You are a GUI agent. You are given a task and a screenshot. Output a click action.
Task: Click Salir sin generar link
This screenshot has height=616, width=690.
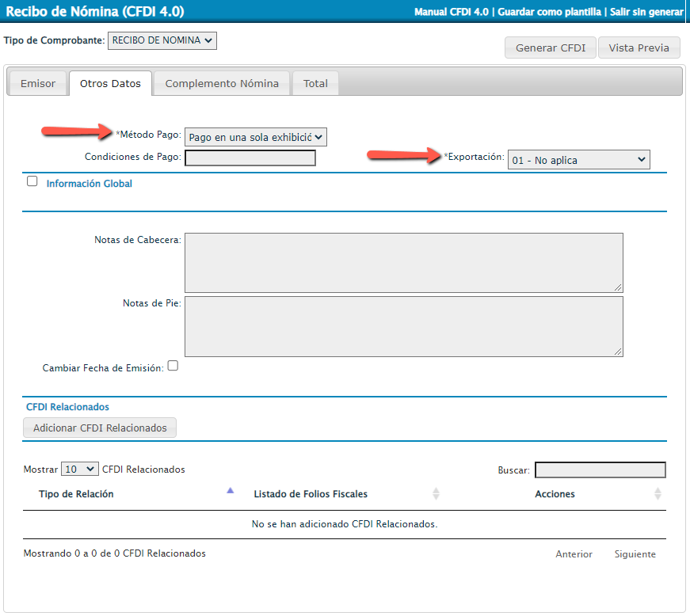(x=646, y=13)
